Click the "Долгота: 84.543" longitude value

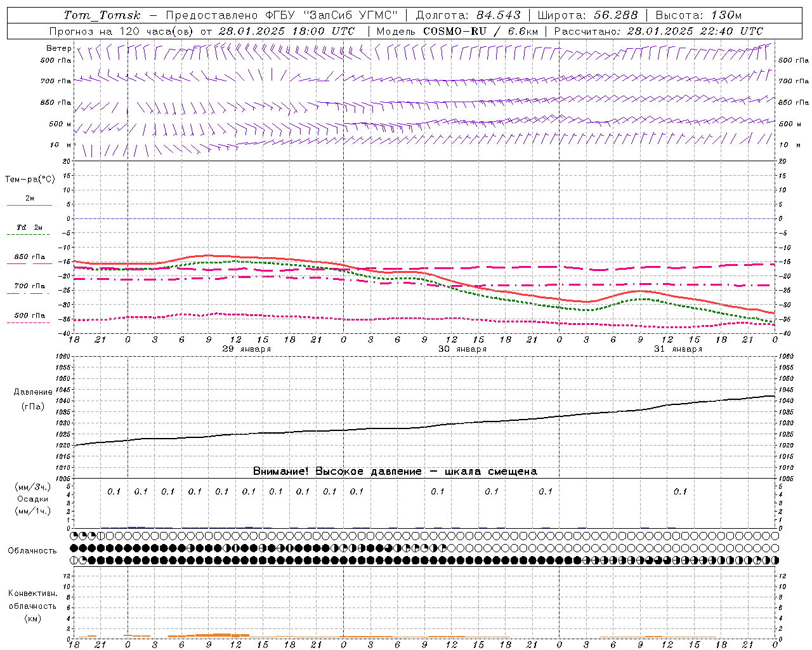[468, 15]
